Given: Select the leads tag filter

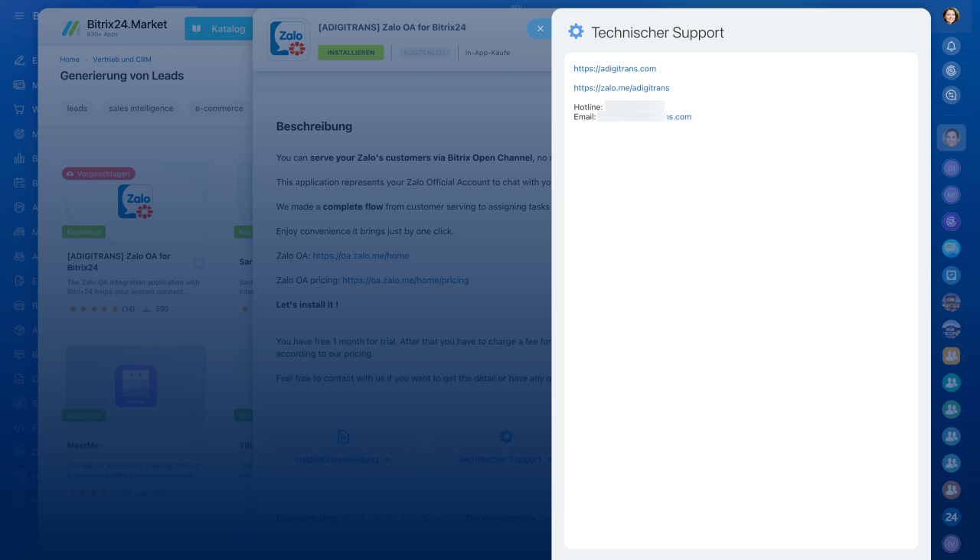Looking at the screenshot, I should click(77, 109).
